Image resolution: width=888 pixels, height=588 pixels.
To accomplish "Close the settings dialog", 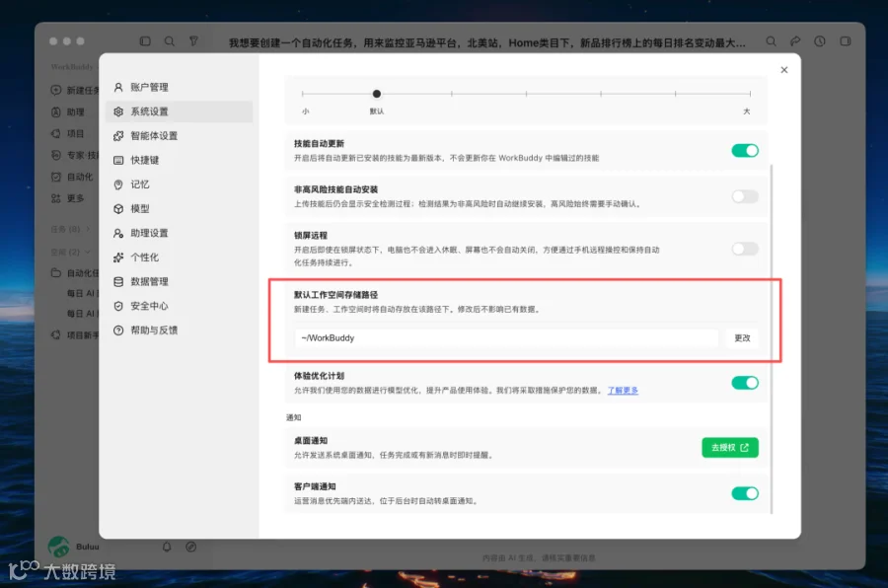I will [x=783, y=70].
